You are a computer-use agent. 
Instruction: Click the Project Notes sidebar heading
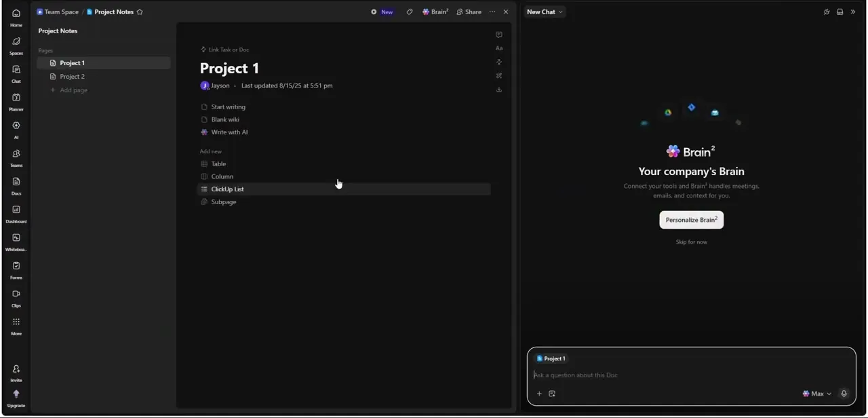[x=58, y=31]
